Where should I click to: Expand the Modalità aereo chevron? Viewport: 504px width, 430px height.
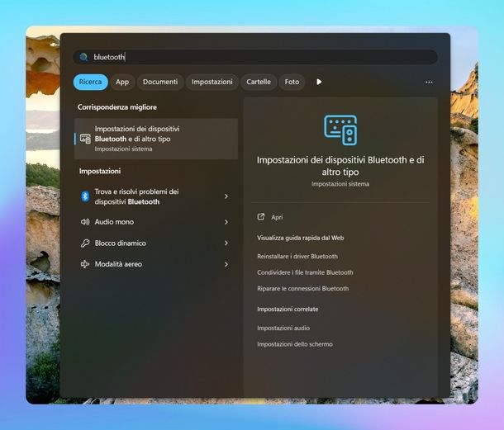(x=226, y=264)
